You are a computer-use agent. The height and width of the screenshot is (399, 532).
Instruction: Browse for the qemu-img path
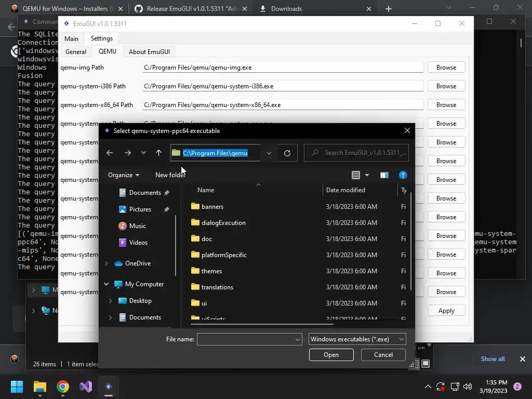click(x=446, y=68)
